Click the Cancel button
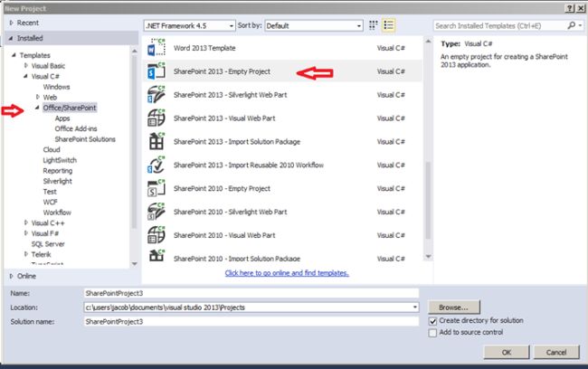The width and height of the screenshot is (588, 369). (556, 352)
